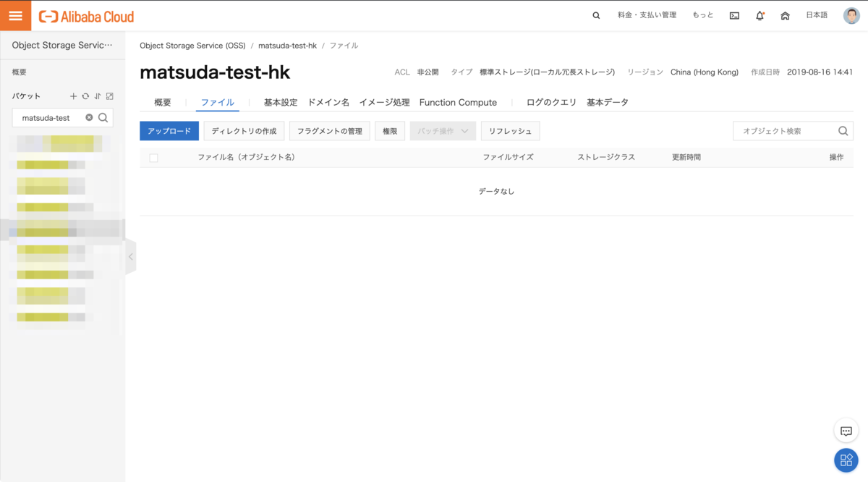Select the ファイル tab

point(218,103)
